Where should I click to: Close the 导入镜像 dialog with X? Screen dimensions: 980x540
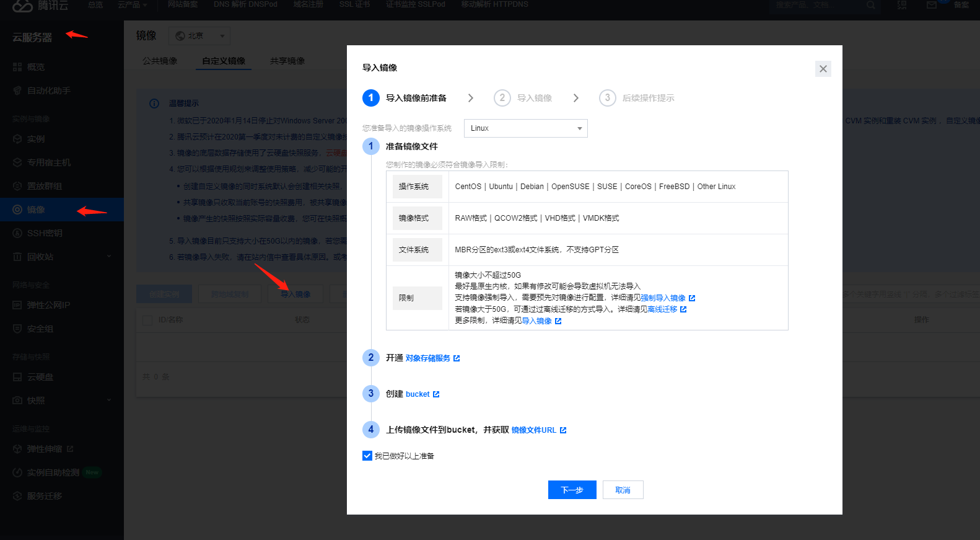click(823, 69)
